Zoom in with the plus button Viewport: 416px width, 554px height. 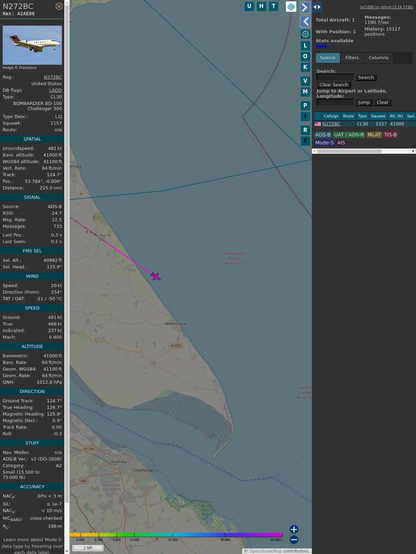(x=294, y=529)
